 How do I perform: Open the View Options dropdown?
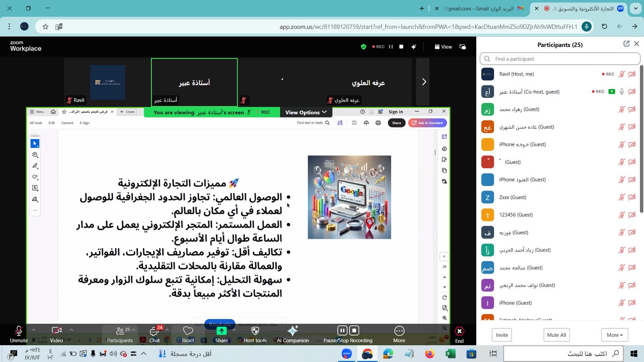point(306,112)
